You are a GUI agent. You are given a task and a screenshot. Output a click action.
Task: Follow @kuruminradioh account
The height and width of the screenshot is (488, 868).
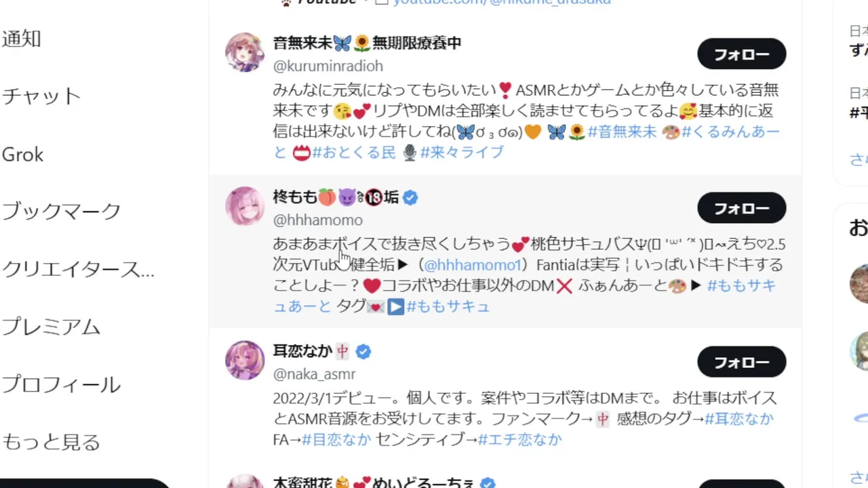[x=742, y=54]
